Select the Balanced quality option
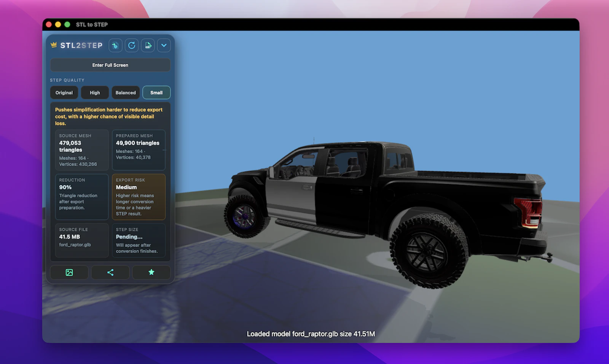Screen dimensions: 609x364 pyautogui.click(x=126, y=92)
